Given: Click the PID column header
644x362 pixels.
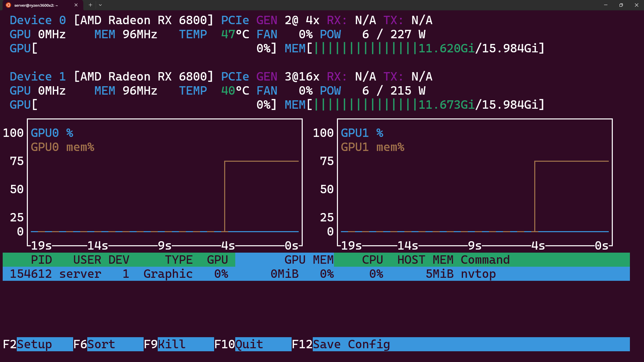Looking at the screenshot, I should (41, 260).
